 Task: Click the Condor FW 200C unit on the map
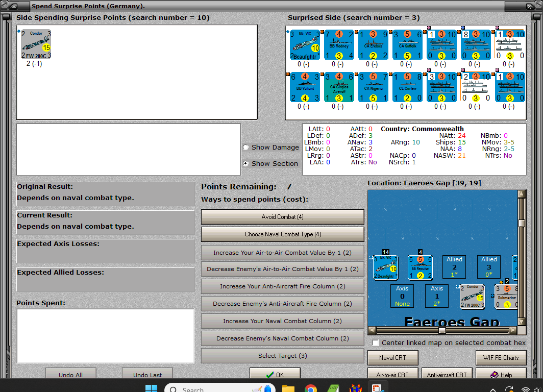[x=472, y=297]
